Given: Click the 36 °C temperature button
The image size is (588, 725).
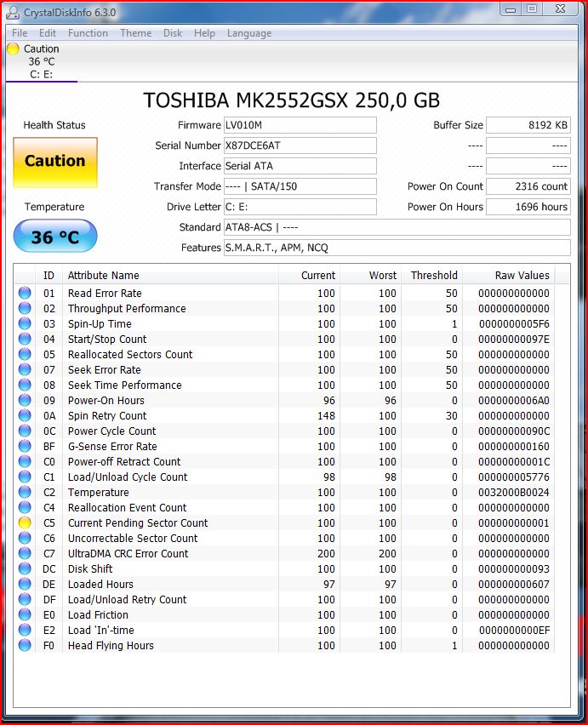Looking at the screenshot, I should click(x=55, y=237).
